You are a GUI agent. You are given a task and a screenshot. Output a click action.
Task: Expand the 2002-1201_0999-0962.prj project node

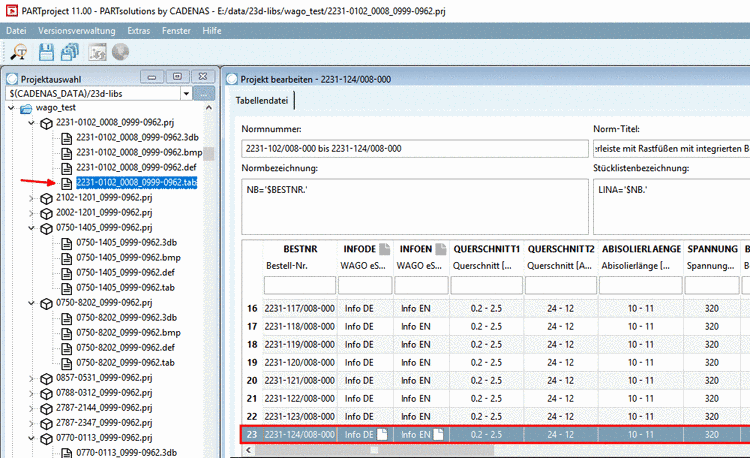click(x=31, y=213)
